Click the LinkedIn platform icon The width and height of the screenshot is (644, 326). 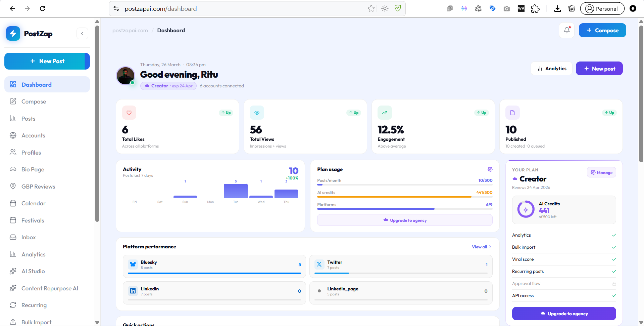tap(133, 291)
